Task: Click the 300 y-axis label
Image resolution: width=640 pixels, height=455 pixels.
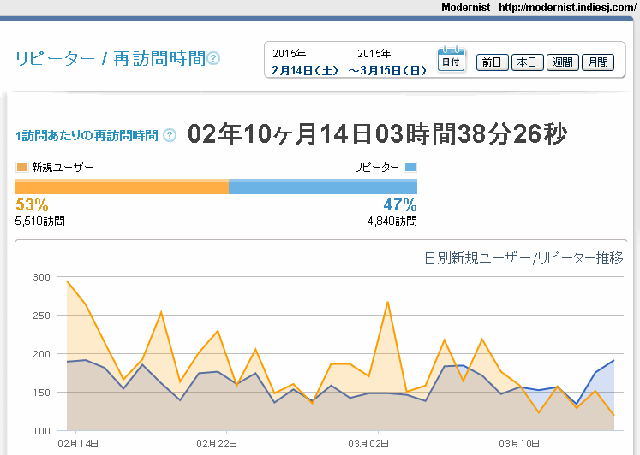Action: [41, 277]
